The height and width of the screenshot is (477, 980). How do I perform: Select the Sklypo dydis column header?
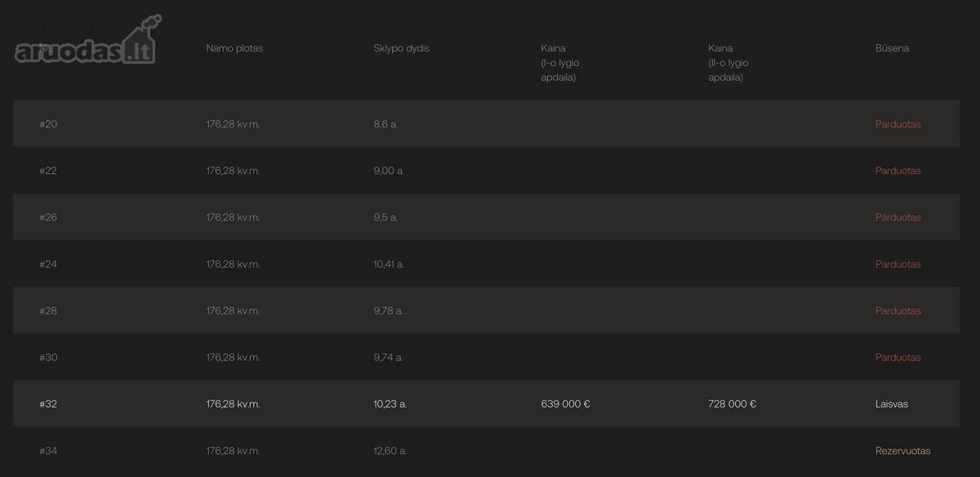[401, 48]
